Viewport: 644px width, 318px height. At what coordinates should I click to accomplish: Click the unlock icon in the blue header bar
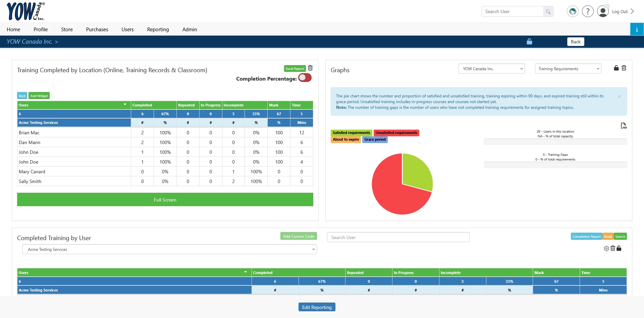(x=529, y=42)
